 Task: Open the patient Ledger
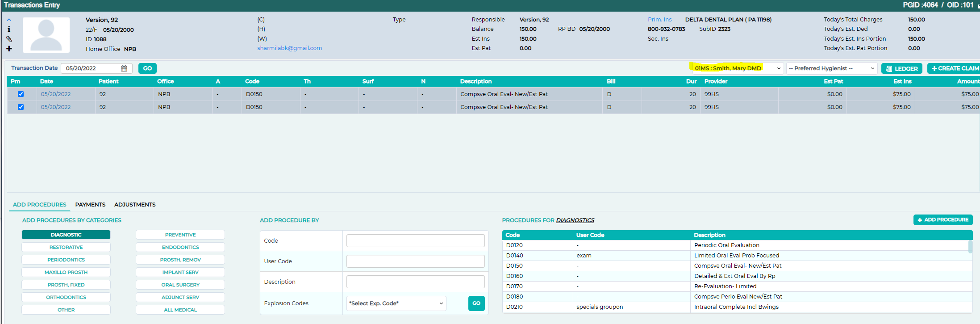(901, 68)
